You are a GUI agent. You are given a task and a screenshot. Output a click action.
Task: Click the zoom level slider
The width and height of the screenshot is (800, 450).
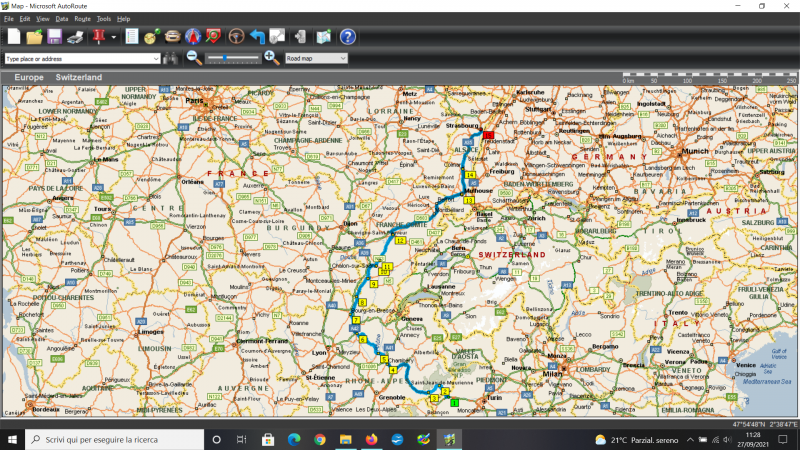pyautogui.click(x=232, y=58)
